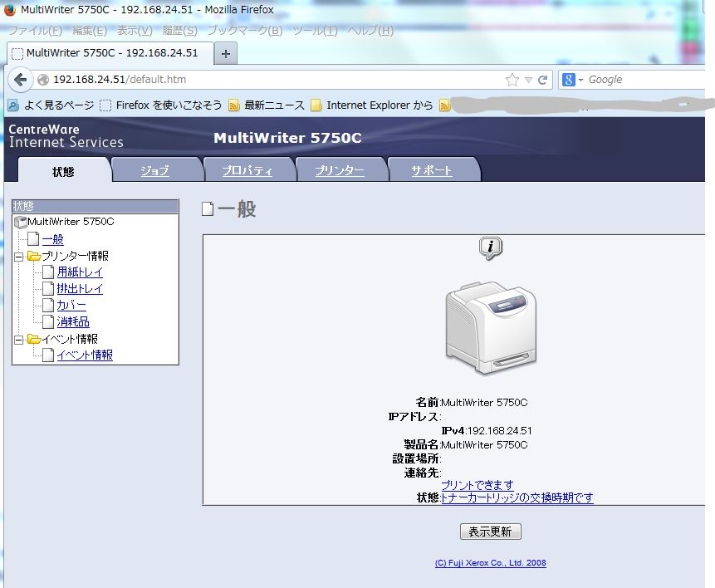Open search engine selector dropdown arrow
715x588 pixels.
click(x=580, y=81)
